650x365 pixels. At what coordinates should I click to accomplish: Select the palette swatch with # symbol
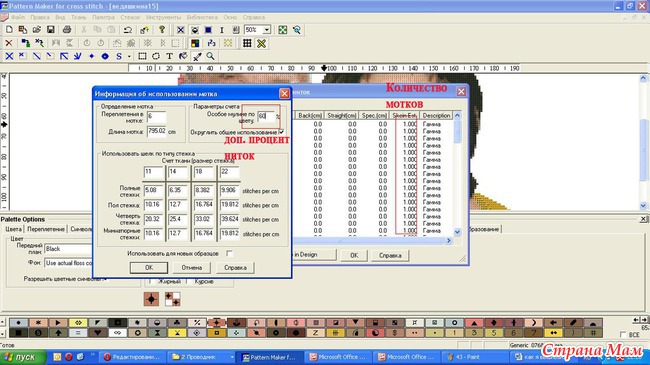click(x=593, y=333)
